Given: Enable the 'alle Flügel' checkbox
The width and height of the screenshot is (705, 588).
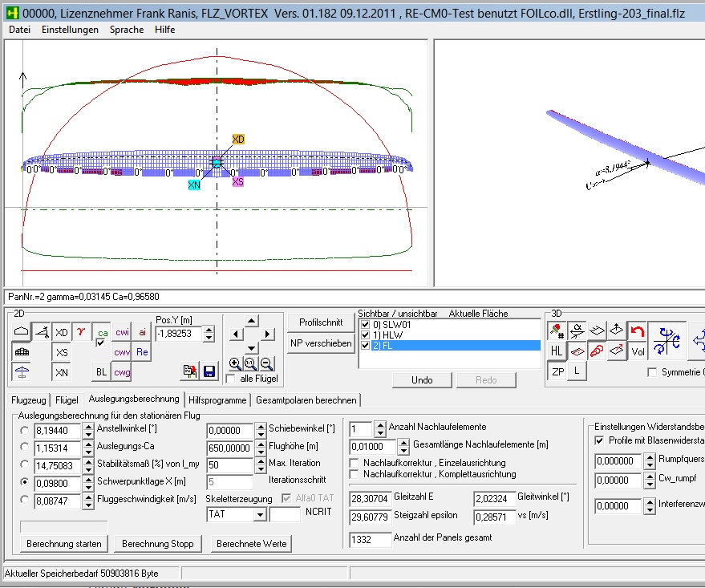Looking at the screenshot, I should click(231, 379).
